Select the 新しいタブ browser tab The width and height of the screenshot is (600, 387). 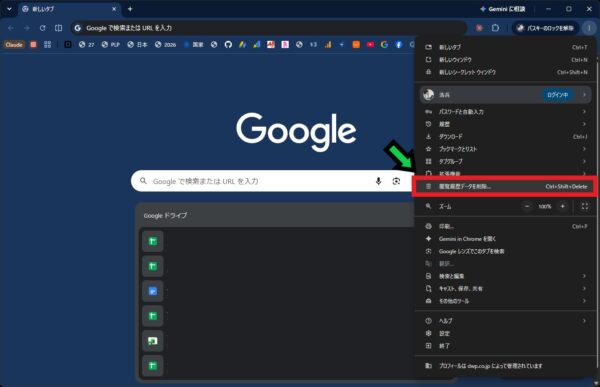click(70, 9)
